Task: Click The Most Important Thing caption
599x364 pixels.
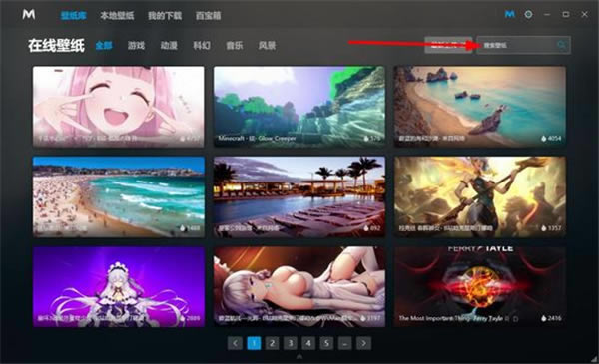Action: pos(451,318)
